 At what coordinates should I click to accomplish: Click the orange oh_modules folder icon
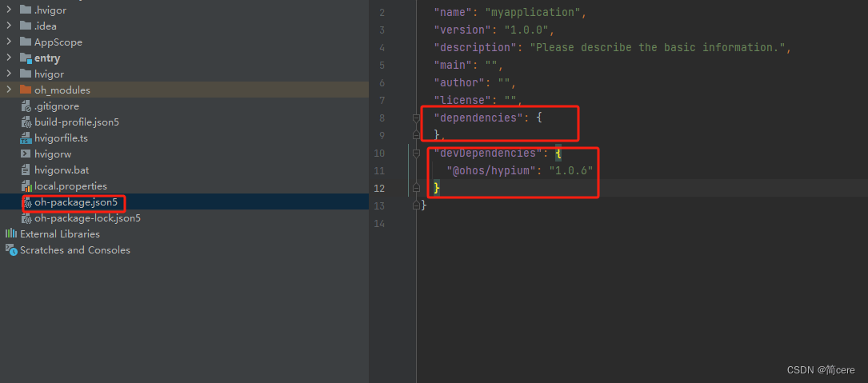(x=26, y=90)
